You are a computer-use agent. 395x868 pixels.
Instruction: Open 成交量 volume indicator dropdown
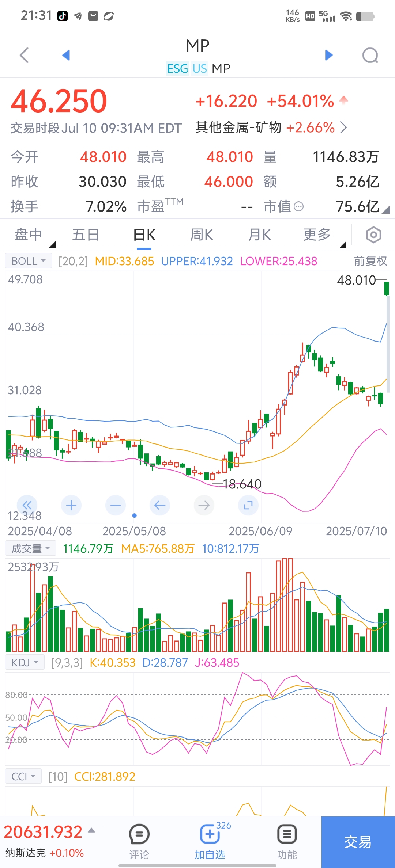click(x=31, y=548)
